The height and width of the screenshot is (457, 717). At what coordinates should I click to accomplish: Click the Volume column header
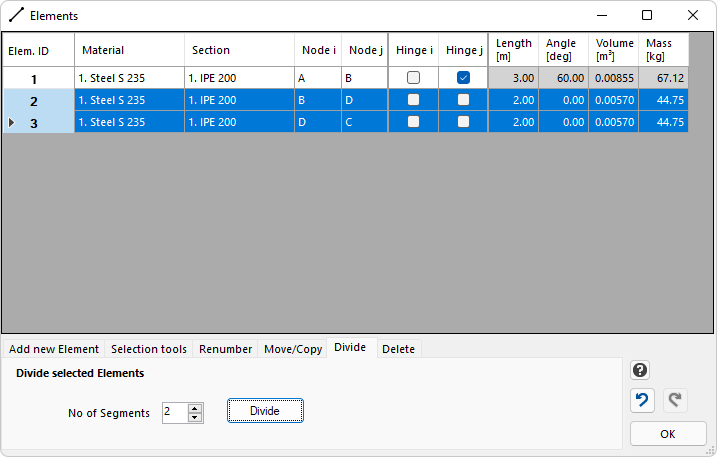point(614,50)
